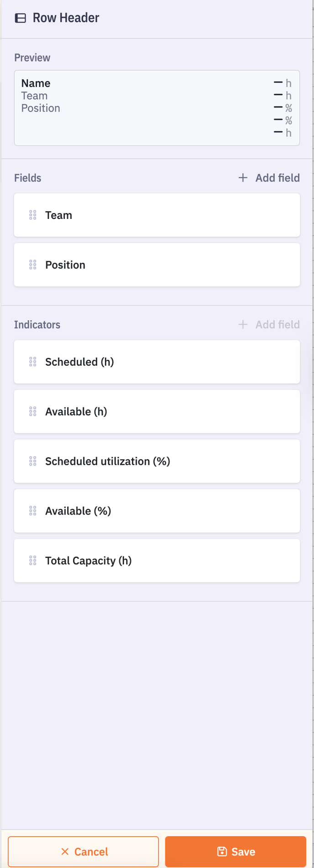The image size is (314, 868).
Task: Click the drag handle next to Position
Action: point(33,265)
